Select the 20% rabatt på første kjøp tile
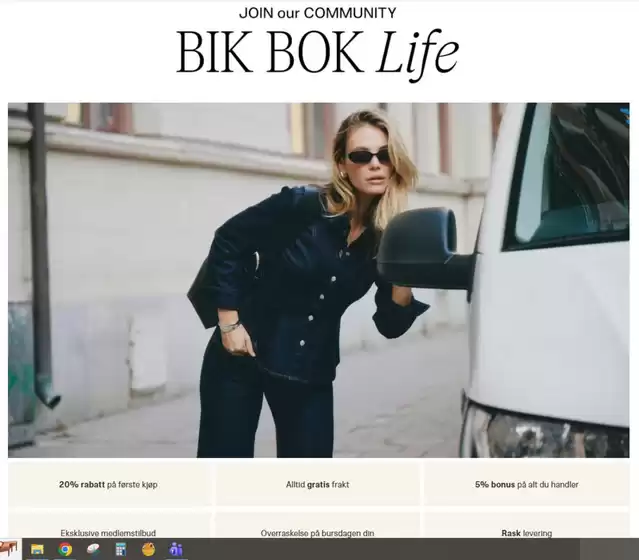Viewport: 639px width, 560px height. pyautogui.click(x=109, y=484)
